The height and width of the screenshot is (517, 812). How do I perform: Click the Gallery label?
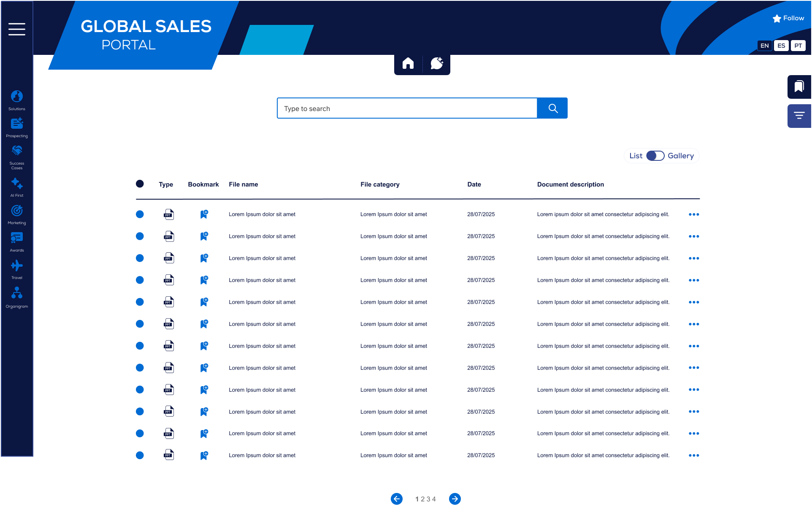click(680, 156)
